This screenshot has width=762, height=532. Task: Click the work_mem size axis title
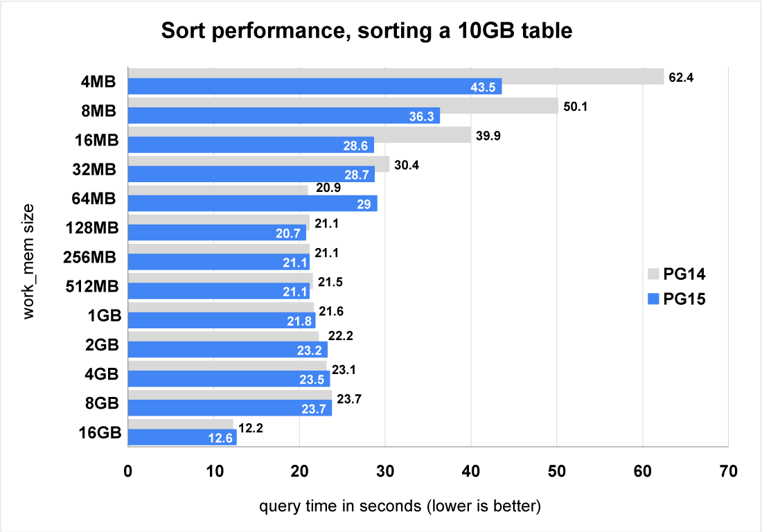[x=28, y=261]
